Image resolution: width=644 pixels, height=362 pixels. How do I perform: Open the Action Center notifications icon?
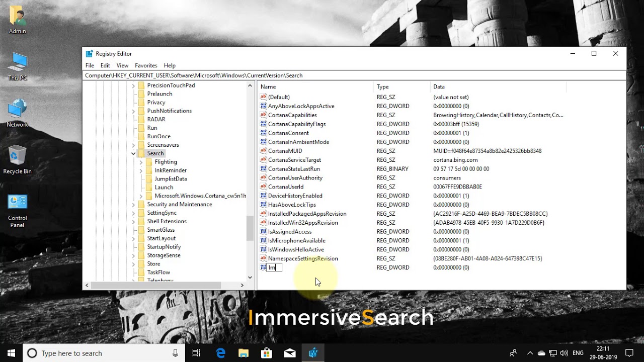tap(629, 353)
